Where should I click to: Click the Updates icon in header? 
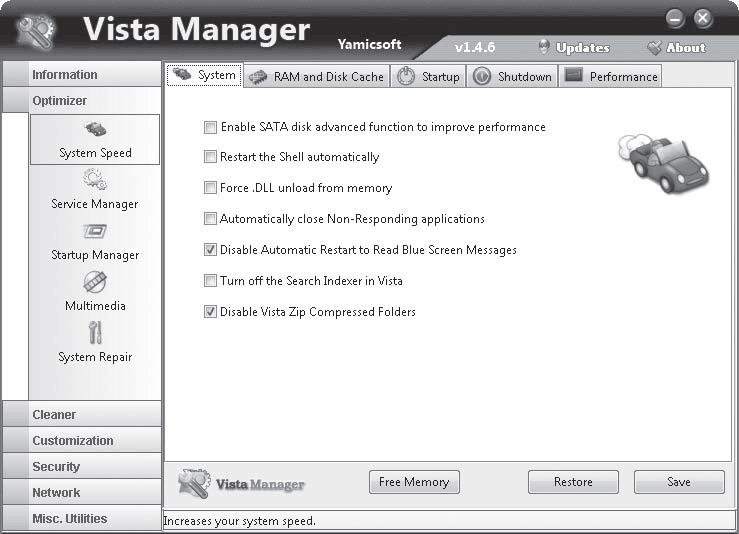tap(544, 47)
